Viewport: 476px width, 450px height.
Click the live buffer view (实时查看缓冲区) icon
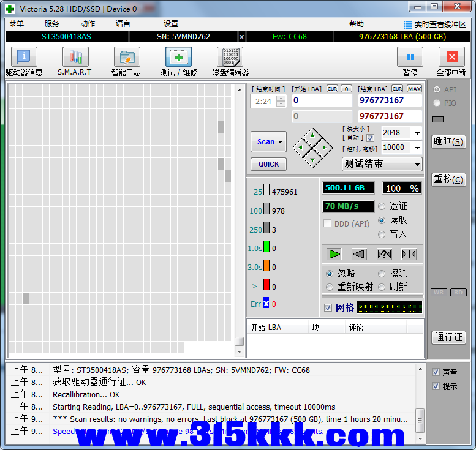click(x=408, y=24)
